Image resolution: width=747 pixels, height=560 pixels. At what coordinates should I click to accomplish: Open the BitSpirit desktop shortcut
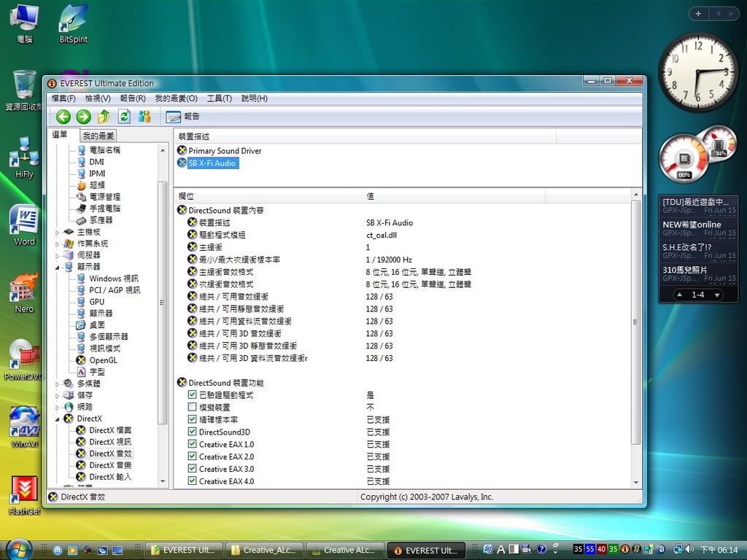pyautogui.click(x=74, y=24)
